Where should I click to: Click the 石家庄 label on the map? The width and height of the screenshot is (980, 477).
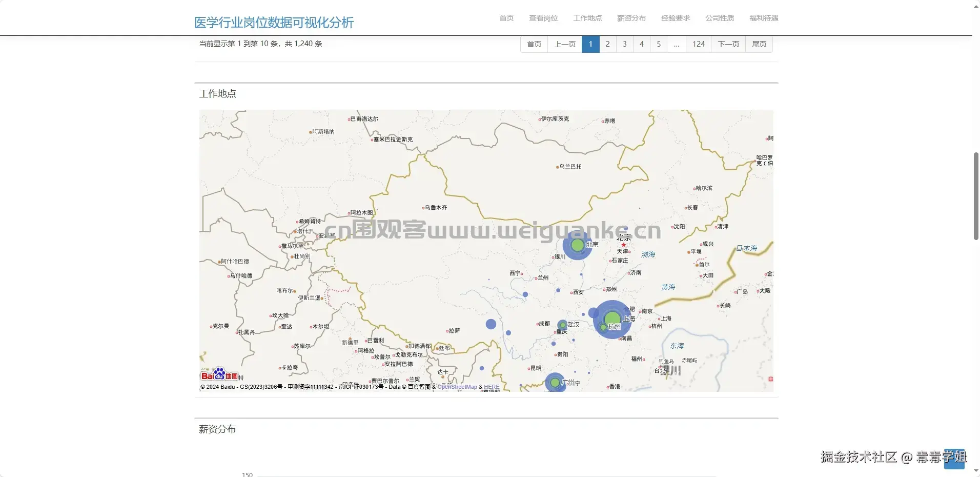(620, 261)
